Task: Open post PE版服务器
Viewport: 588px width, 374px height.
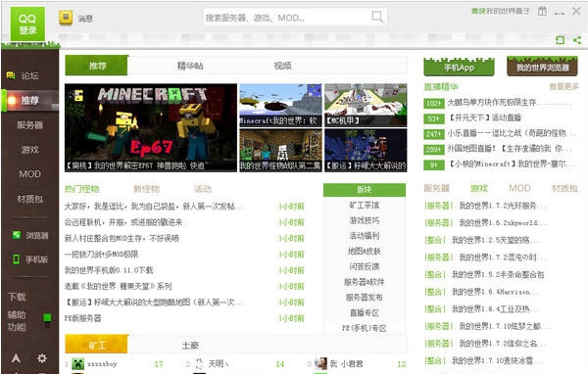Action: [82, 318]
